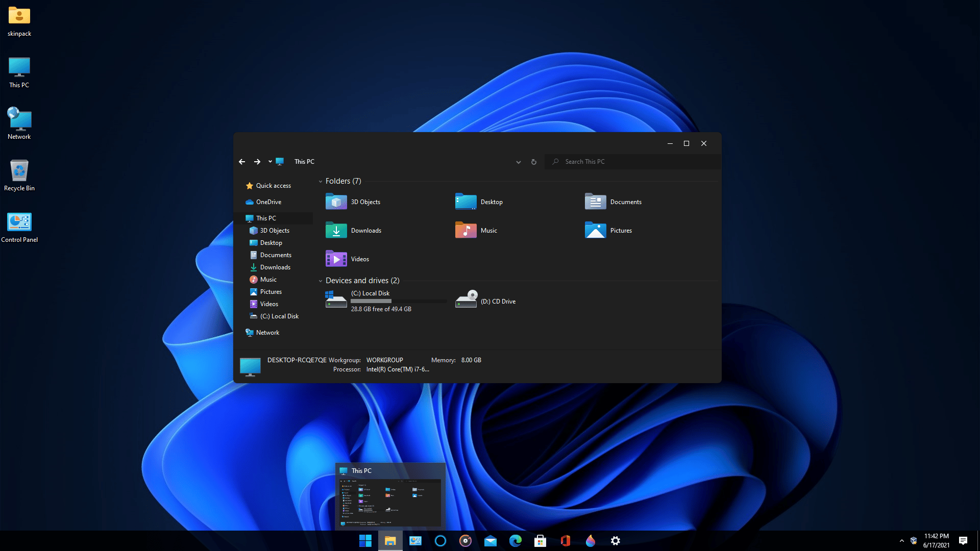Viewport: 980px width, 551px height.
Task: Click the Quick access shortcut
Action: [273, 185]
